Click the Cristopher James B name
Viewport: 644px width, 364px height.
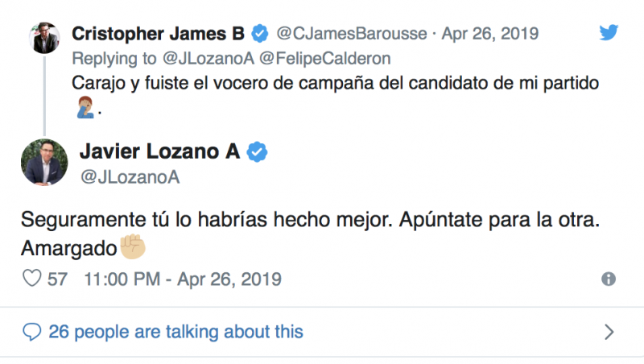click(159, 34)
